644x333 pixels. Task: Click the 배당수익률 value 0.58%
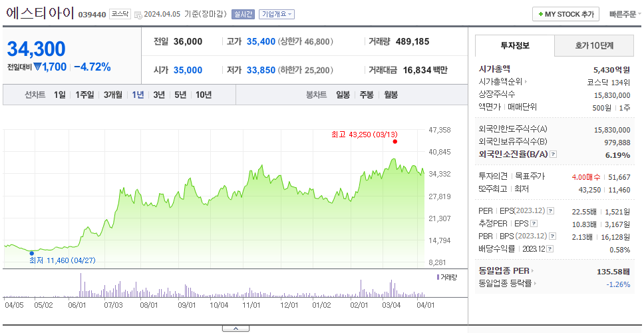(x=620, y=250)
